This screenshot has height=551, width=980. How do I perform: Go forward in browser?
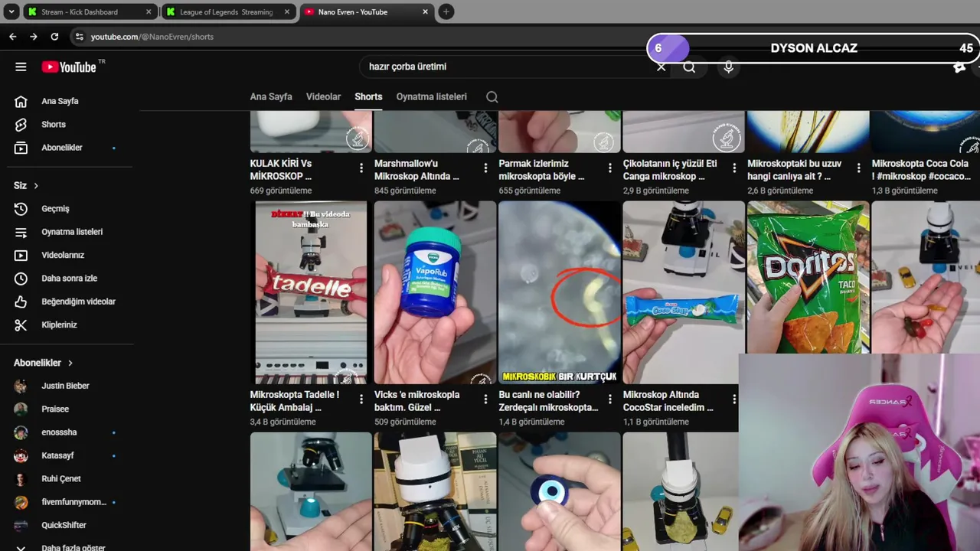coord(33,37)
